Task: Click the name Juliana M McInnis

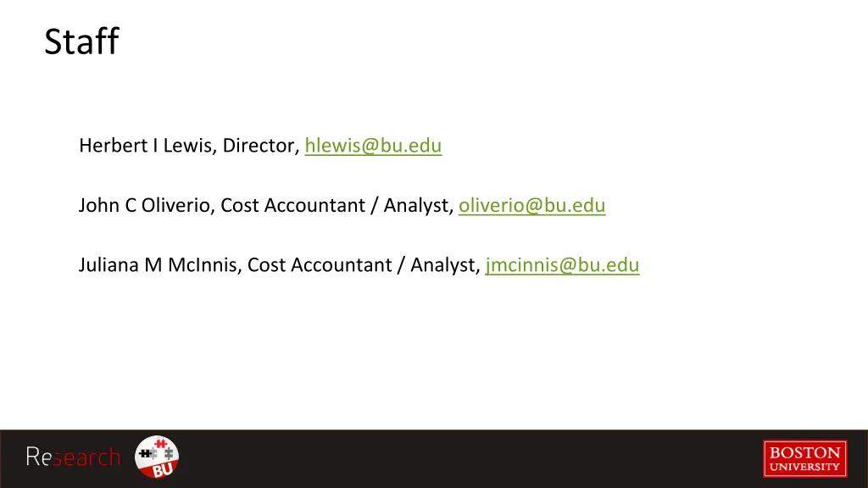Action: click(x=158, y=265)
